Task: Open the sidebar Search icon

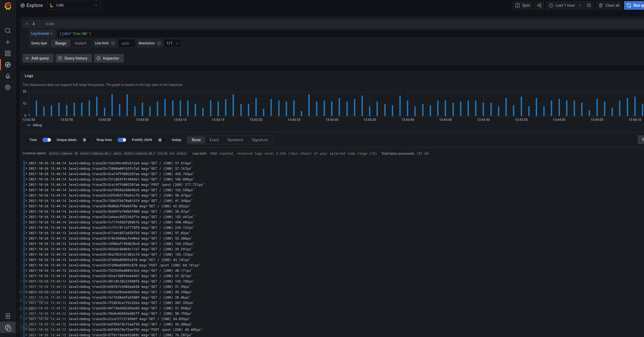Action: pyautogui.click(x=8, y=31)
